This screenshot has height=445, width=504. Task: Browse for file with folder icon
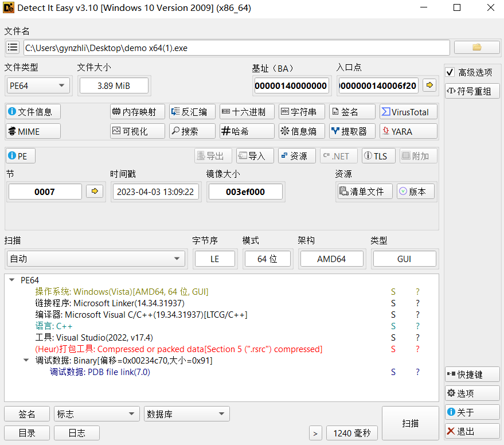click(x=476, y=48)
